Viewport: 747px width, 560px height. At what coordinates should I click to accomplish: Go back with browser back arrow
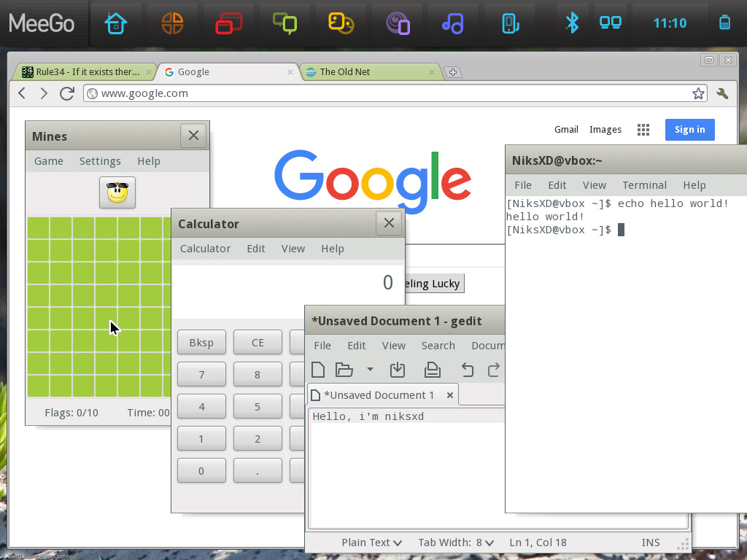pyautogui.click(x=22, y=93)
